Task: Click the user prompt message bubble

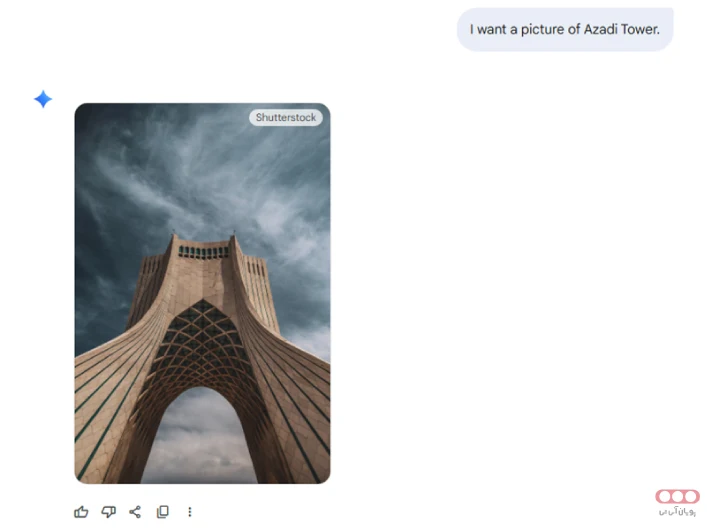Action: pos(565,29)
